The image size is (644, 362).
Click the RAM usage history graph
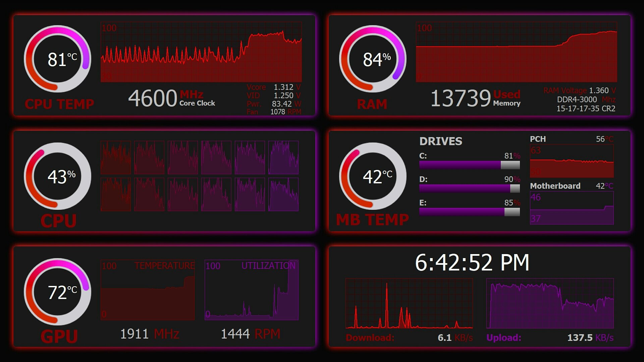coord(517,52)
